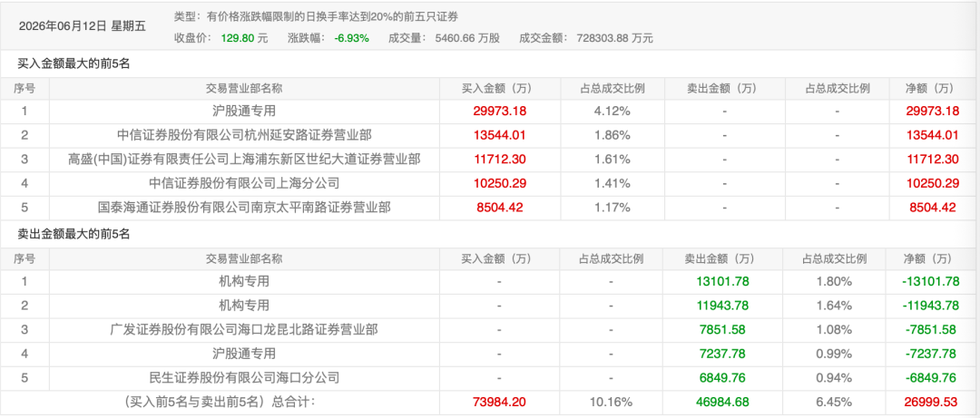Click net amount -7851.58
The height and width of the screenshot is (418, 980).
931,329
